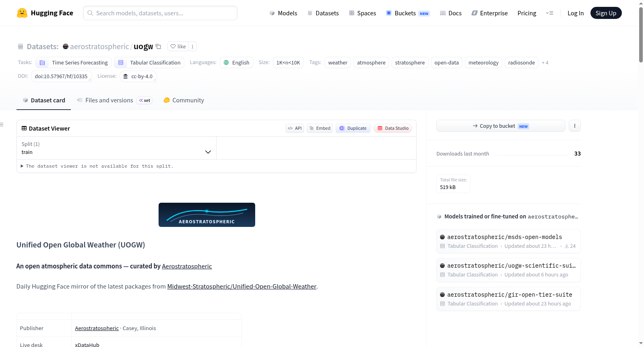Open the msds-open-models model card
Screen dimensions: 644x347
[508, 241]
